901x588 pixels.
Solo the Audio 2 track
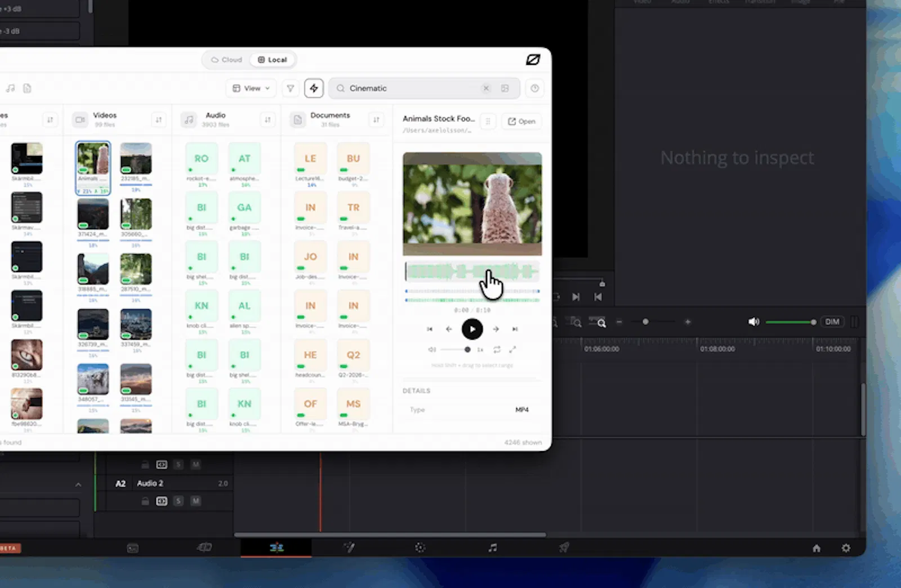click(179, 501)
